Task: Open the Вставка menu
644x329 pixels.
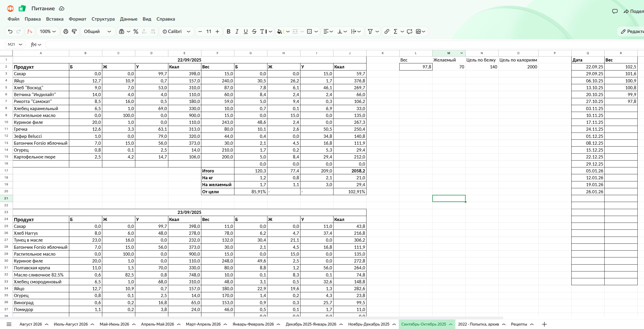Action: click(55, 19)
